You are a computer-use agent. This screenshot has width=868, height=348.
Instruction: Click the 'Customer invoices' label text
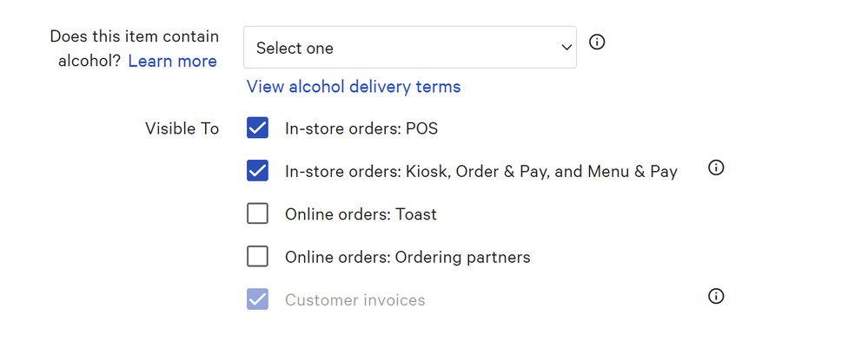(x=354, y=300)
